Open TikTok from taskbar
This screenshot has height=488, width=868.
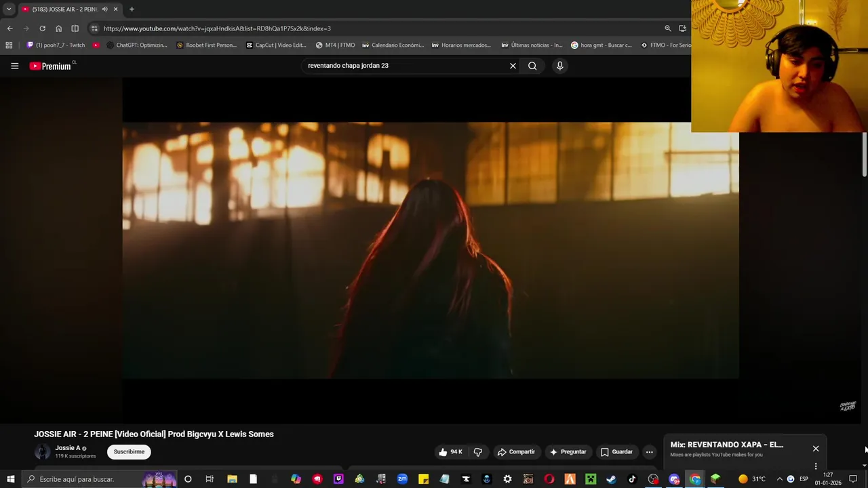[632, 479]
